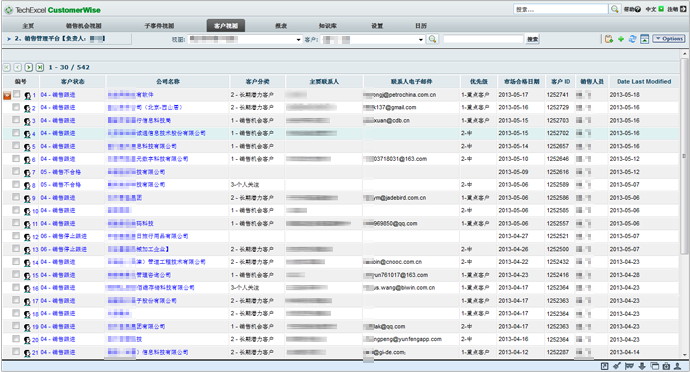
Task: Click the 搜索 search button
Action: (533, 39)
